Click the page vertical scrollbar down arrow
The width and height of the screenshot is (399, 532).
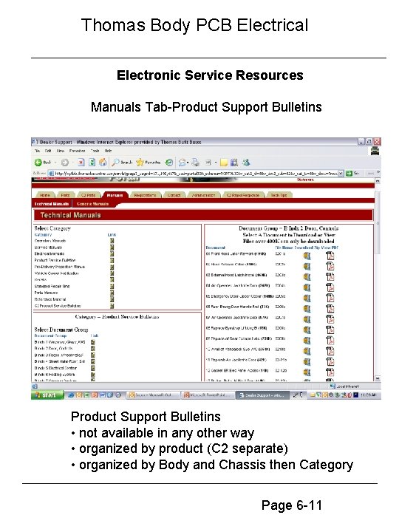[378, 378]
